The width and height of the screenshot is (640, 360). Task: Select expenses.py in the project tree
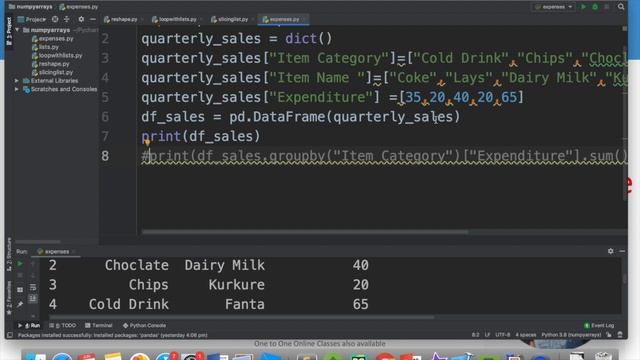(52, 39)
